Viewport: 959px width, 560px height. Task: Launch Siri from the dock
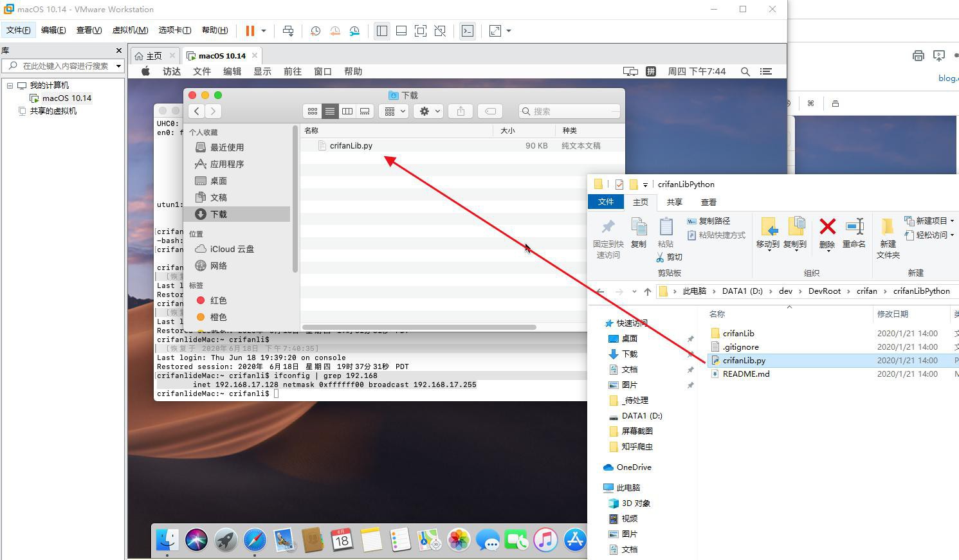[196, 539]
